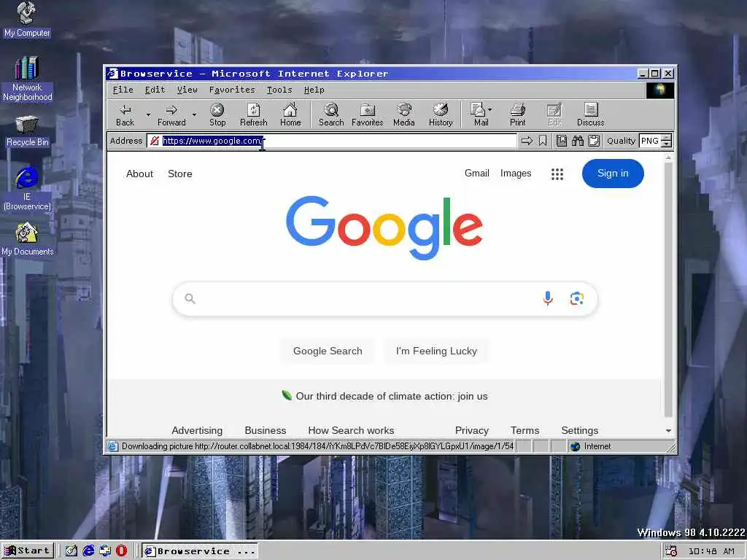Open the View menu
This screenshot has width=747, height=560.
[187, 90]
